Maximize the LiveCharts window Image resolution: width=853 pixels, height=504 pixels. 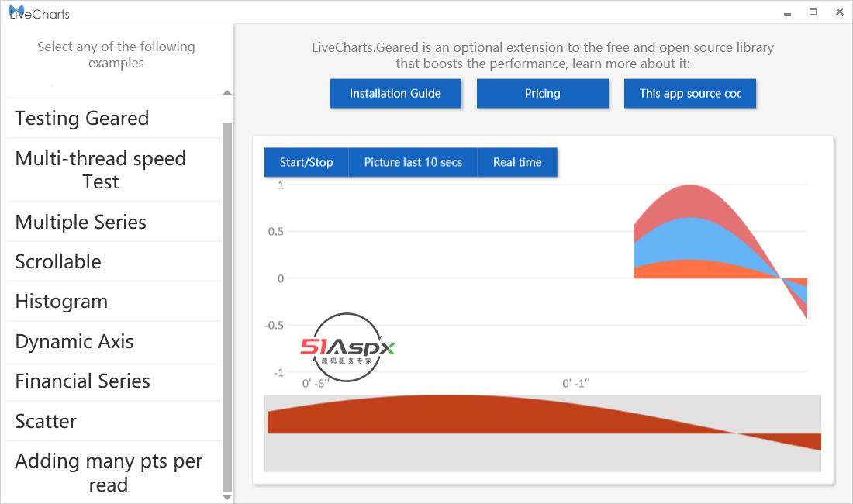(813, 12)
